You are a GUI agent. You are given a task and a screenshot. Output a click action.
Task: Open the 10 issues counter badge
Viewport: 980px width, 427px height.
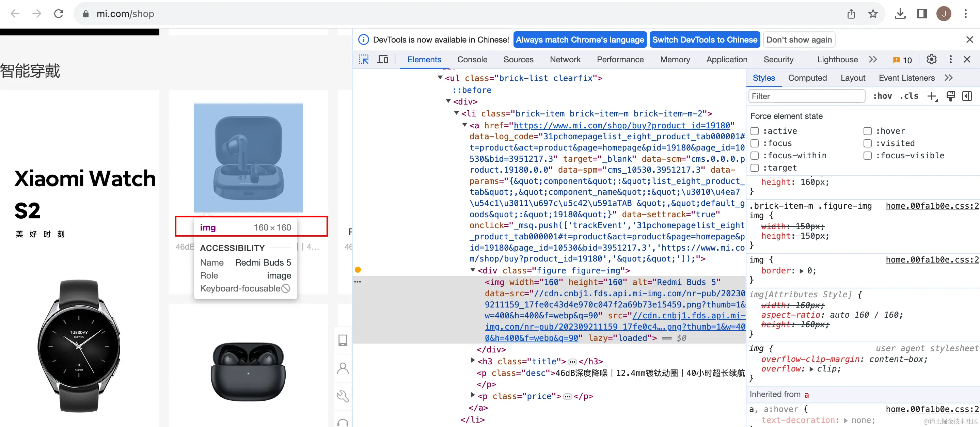(902, 60)
